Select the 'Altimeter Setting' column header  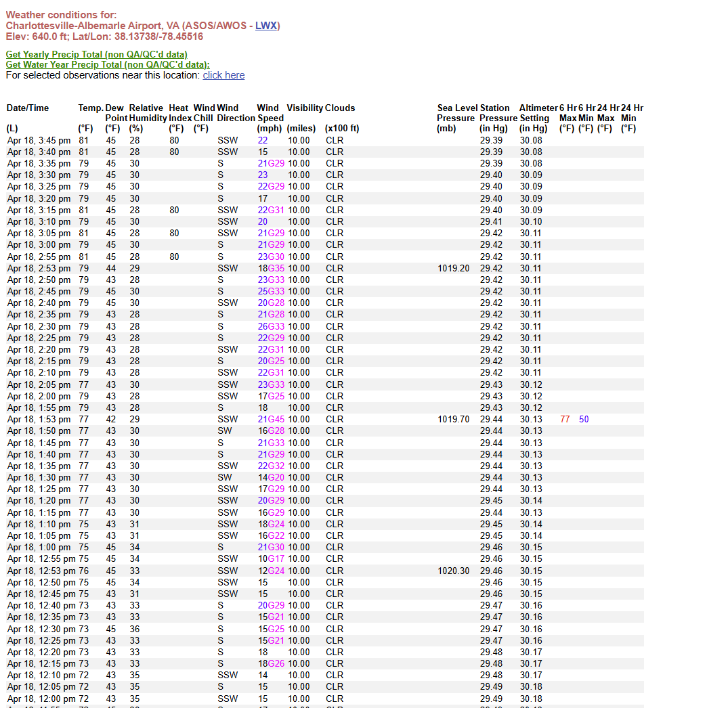click(x=538, y=113)
